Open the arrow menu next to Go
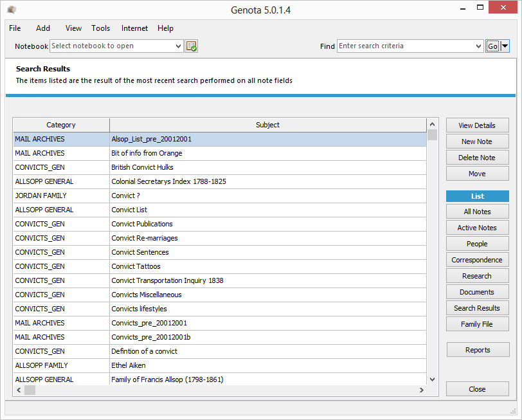 [x=505, y=46]
